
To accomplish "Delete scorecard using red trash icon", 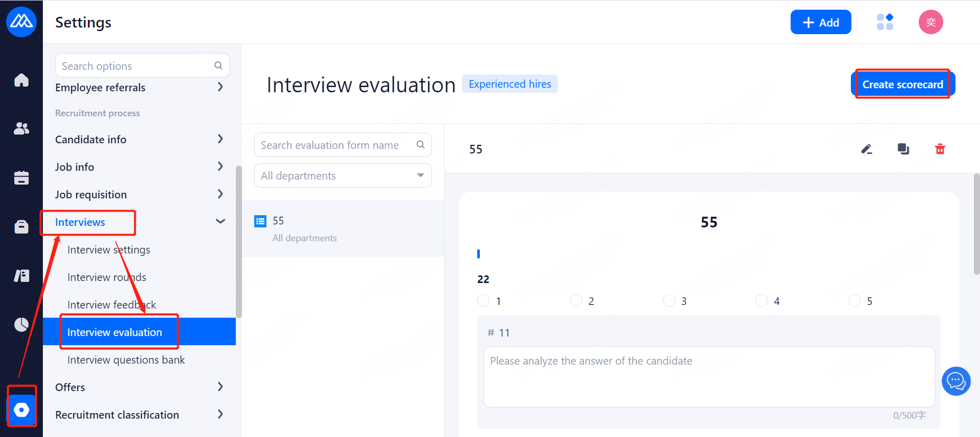I will (x=940, y=149).
